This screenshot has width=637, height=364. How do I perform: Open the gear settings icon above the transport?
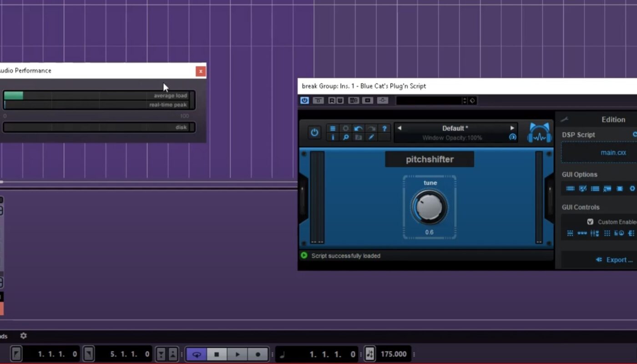23,336
